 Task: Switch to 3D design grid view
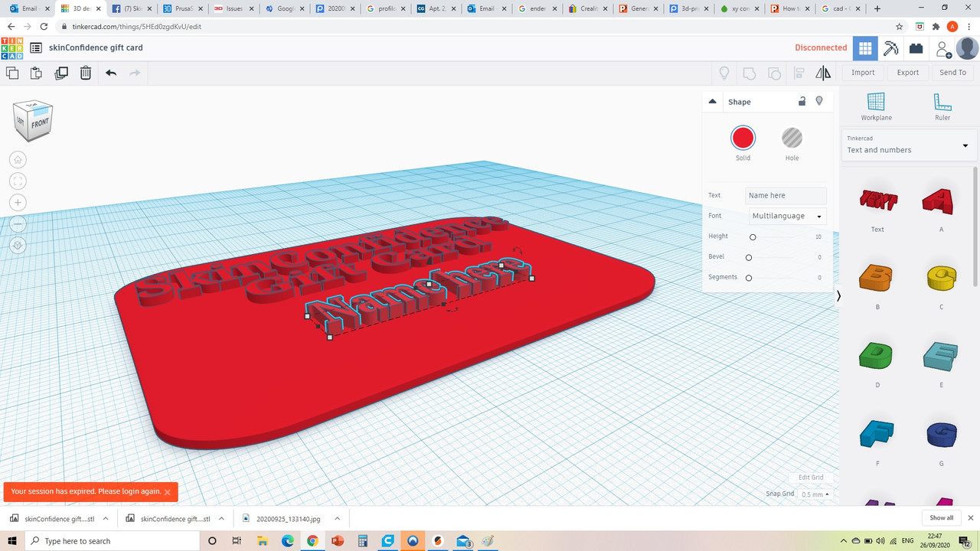[865, 47]
